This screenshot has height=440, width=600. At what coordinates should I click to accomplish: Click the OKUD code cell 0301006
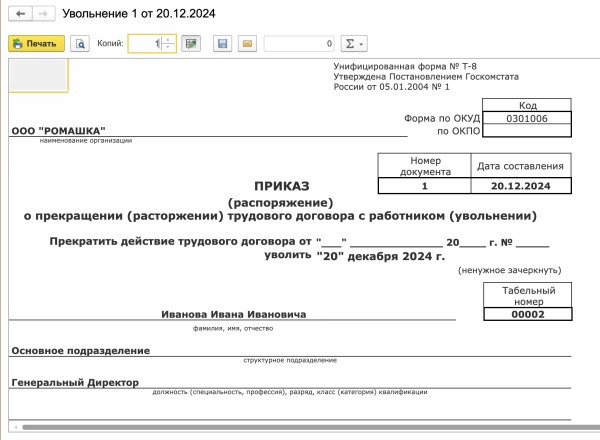point(526,118)
